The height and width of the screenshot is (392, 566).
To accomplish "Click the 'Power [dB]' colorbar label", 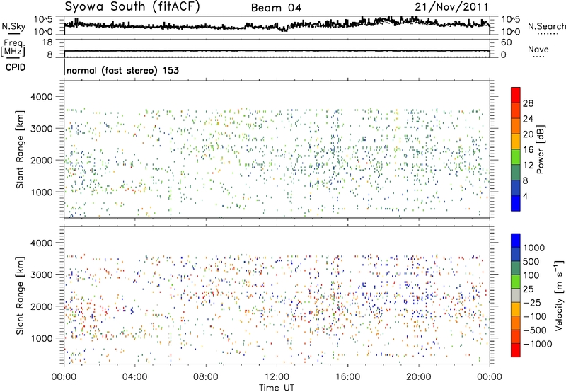I will (541, 149).
